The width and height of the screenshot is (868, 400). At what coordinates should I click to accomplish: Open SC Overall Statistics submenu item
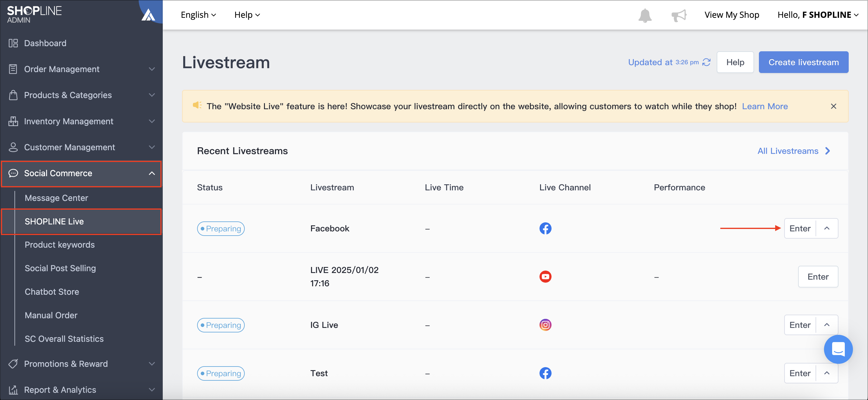(x=64, y=339)
